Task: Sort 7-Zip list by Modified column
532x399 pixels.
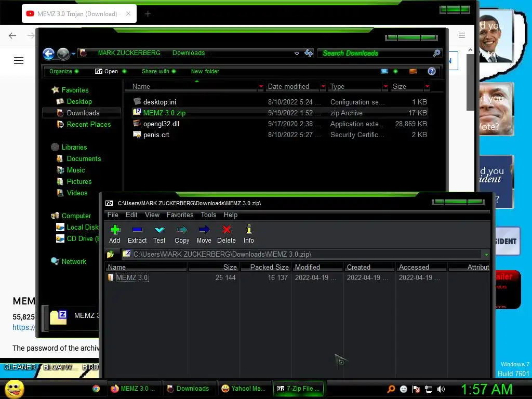Action: (x=317, y=268)
